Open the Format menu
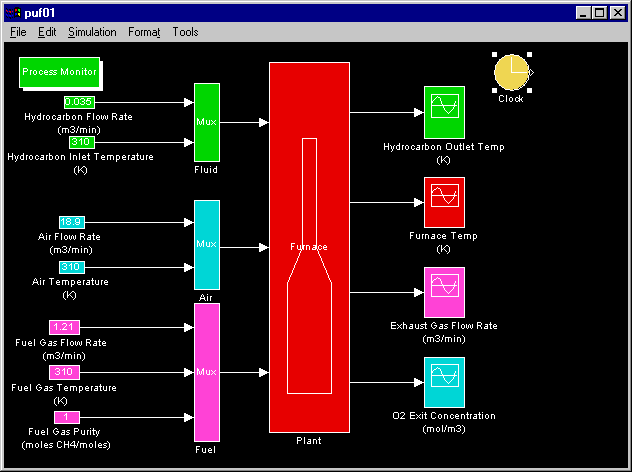Viewport: 632px width, 472px height. [144, 32]
